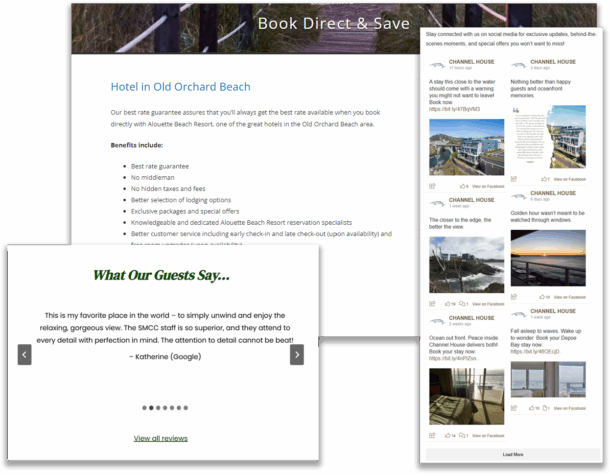The image size is (610, 474).
Task: Select the third review carousel dot
Action: [x=158, y=408]
